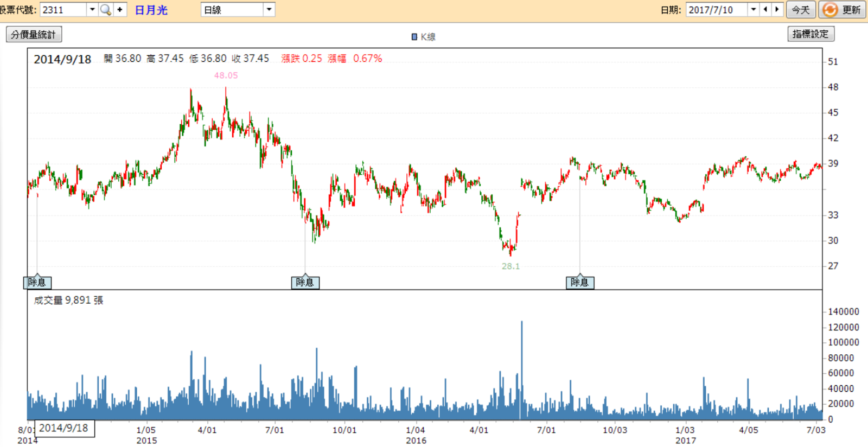Click the 低 36.80 low value

pyautogui.click(x=208, y=59)
